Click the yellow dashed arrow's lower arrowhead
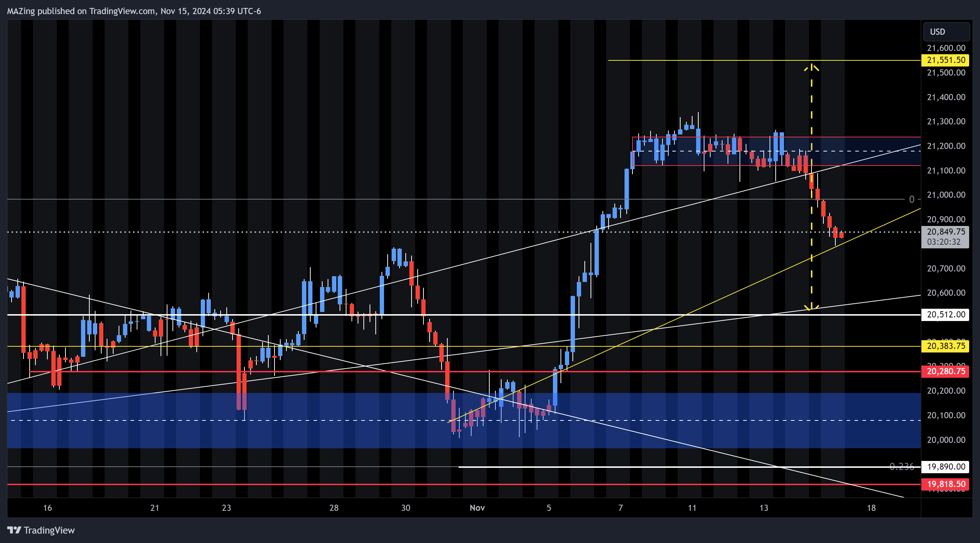Screen dimensions: 980x543 (811, 307)
